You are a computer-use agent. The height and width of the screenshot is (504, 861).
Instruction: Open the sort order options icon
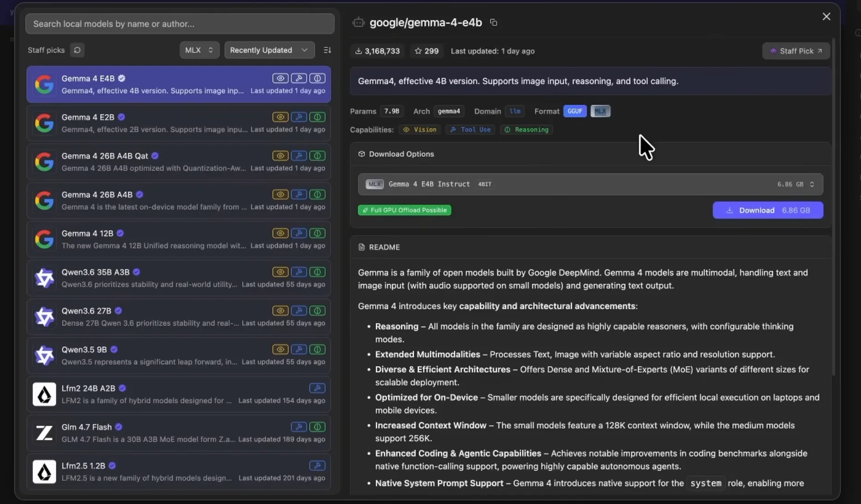click(327, 50)
